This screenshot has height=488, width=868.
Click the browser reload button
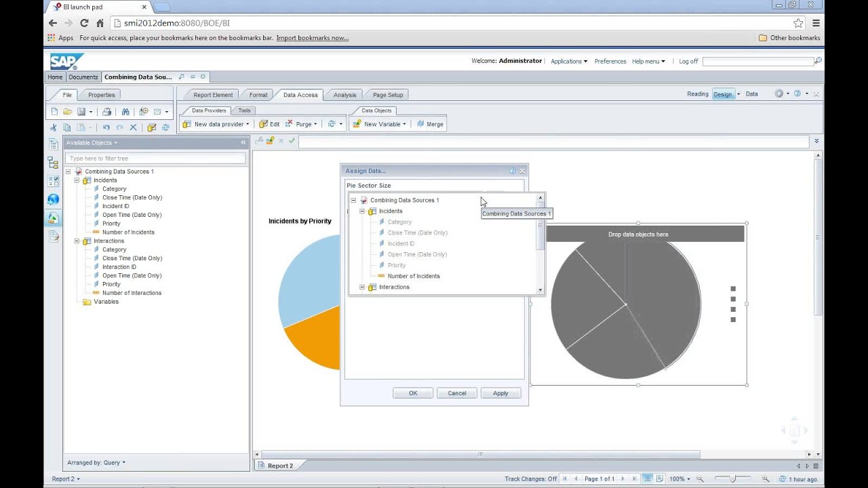(84, 23)
